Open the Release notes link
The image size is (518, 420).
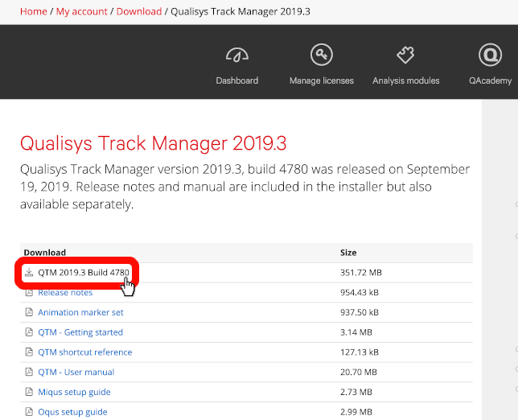pyautogui.click(x=65, y=292)
